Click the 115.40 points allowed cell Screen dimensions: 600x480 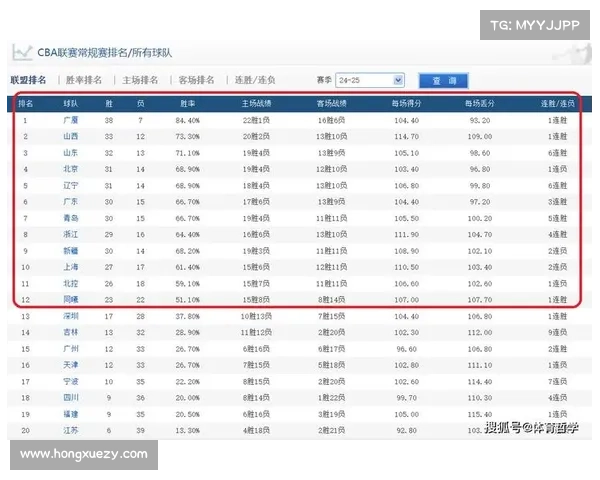point(480,414)
